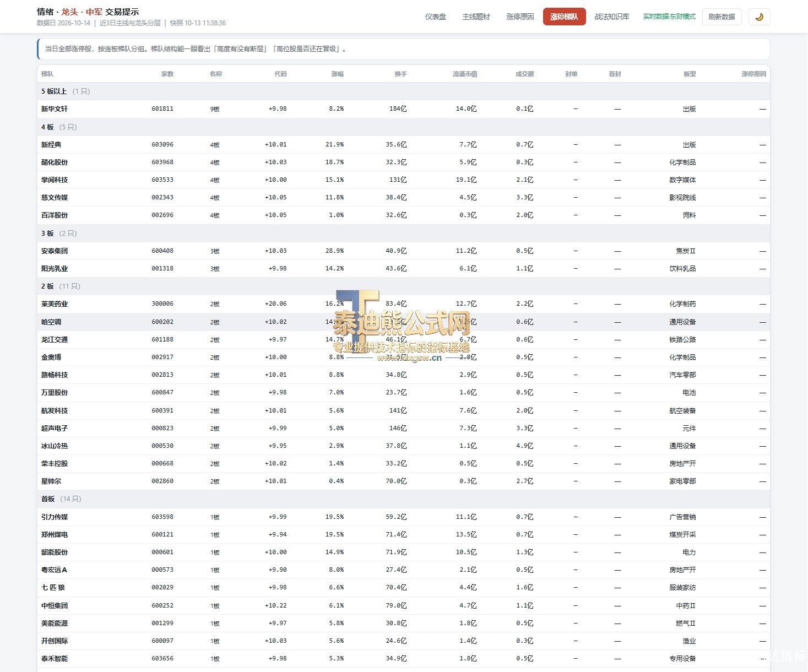Image resolution: width=808 pixels, height=672 pixels.
Task: Select stock 醋化股份 in the table
Action: pos(55,162)
